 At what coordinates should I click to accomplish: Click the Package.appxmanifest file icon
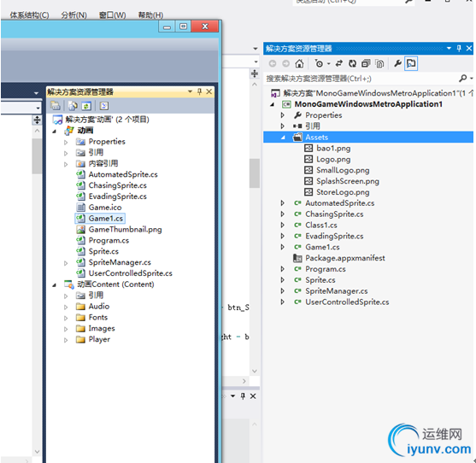click(297, 258)
